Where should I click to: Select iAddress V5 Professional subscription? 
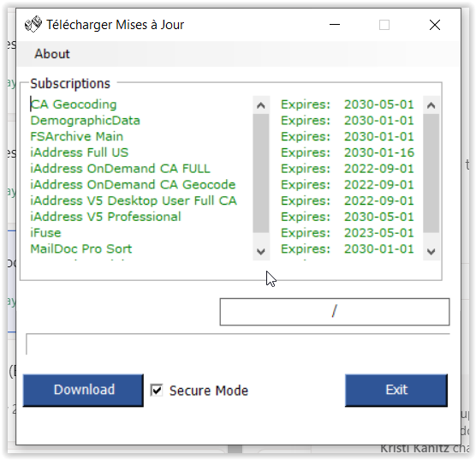tap(105, 217)
